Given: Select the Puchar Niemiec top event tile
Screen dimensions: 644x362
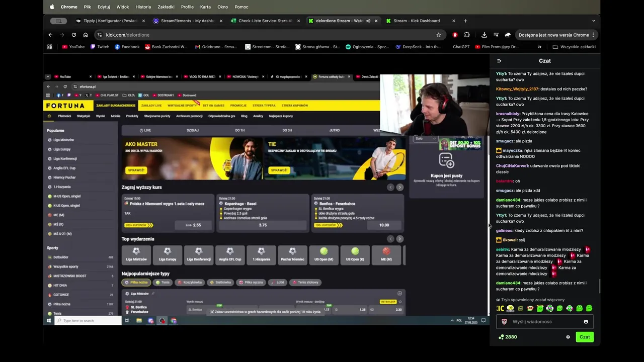Looking at the screenshot, I should (x=292, y=254).
